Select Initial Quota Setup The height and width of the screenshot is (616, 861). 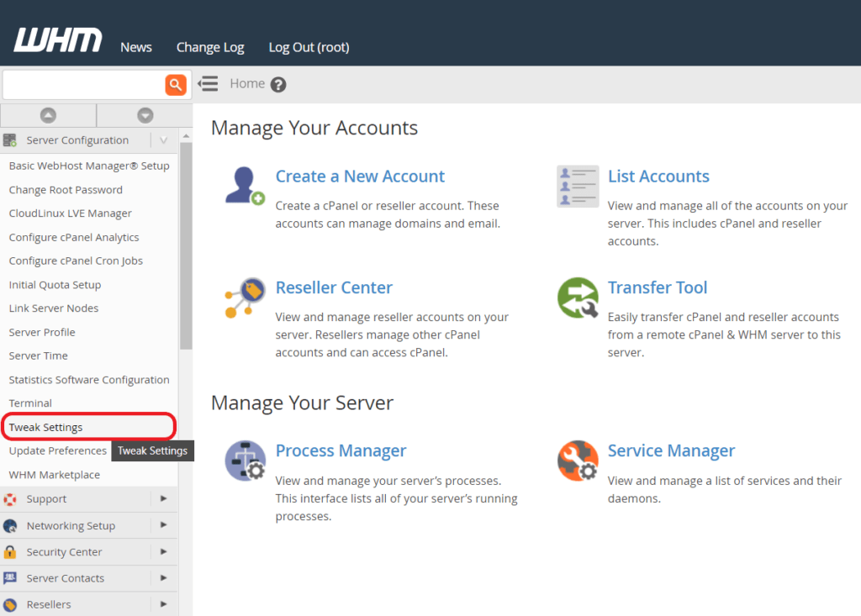(x=55, y=285)
